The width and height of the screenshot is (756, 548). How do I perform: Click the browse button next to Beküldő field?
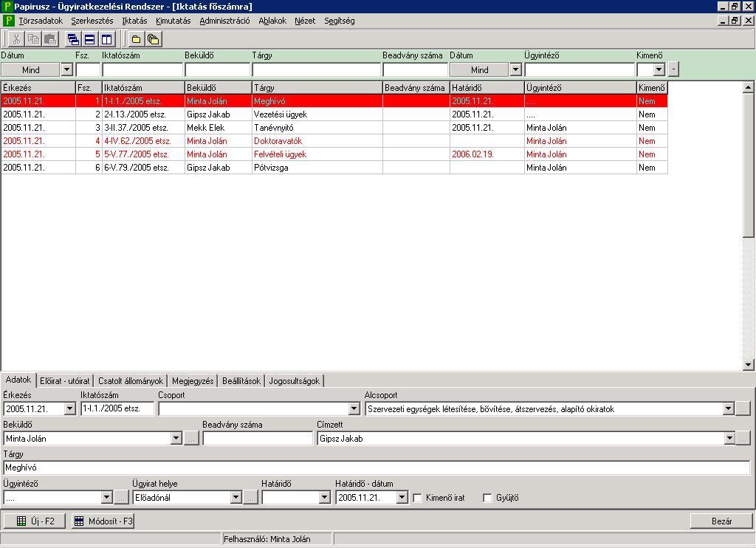(x=191, y=439)
